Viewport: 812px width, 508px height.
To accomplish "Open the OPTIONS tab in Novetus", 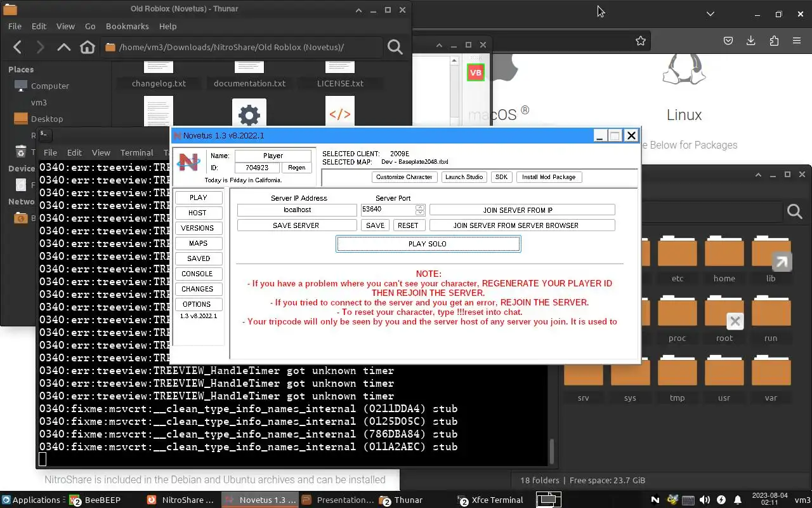I will pyautogui.click(x=198, y=304).
